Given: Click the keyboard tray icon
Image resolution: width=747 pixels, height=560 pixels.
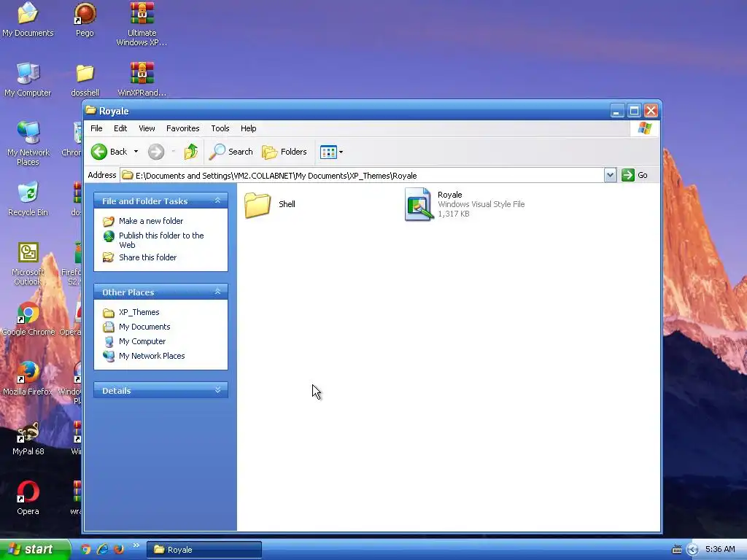Looking at the screenshot, I should tap(676, 550).
